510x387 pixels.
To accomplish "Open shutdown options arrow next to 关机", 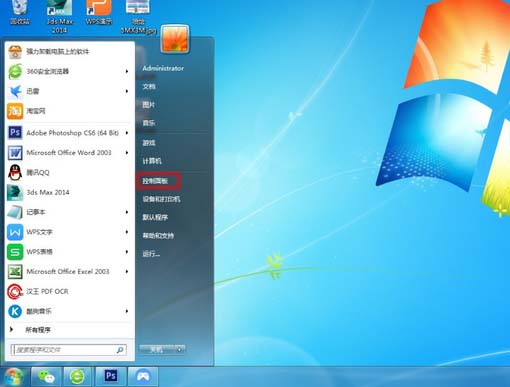I will 180,350.
